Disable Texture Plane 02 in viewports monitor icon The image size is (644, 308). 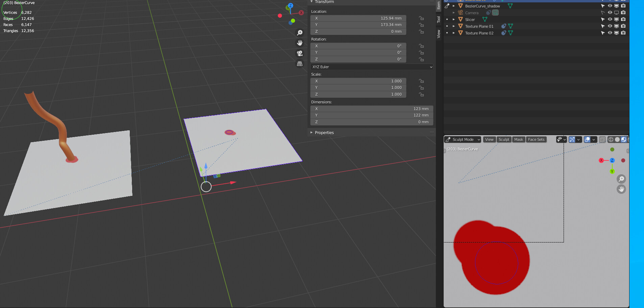617,33
